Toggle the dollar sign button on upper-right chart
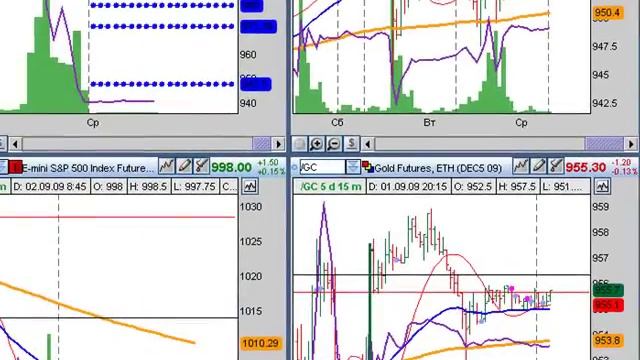This screenshot has width=640, height=360. [351, 144]
